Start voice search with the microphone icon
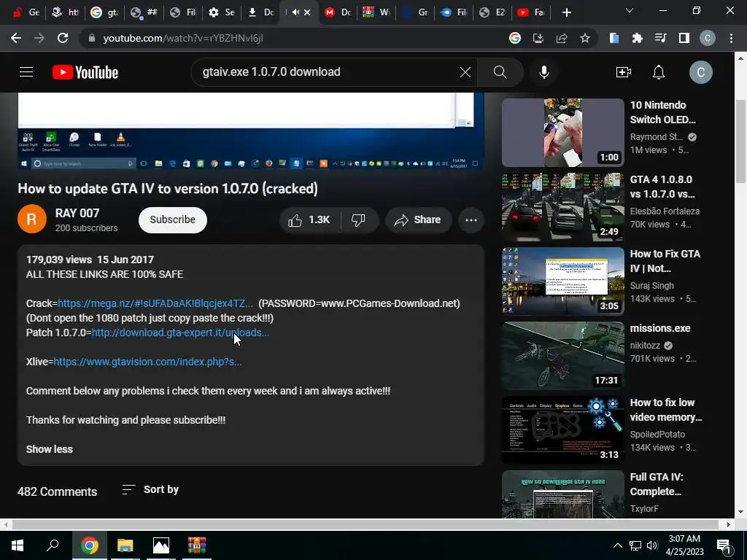This screenshot has width=747, height=560. 544,72
